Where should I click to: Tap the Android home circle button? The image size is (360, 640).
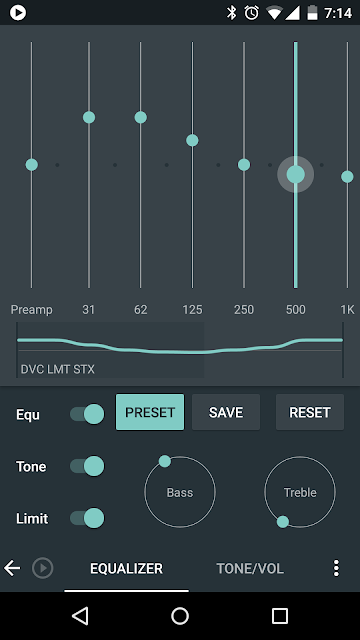[x=180, y=616]
